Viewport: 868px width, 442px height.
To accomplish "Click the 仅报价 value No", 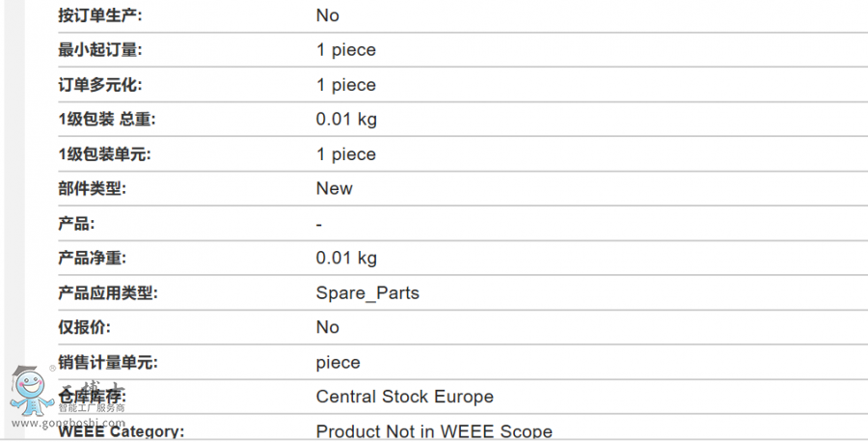I will tap(328, 327).
